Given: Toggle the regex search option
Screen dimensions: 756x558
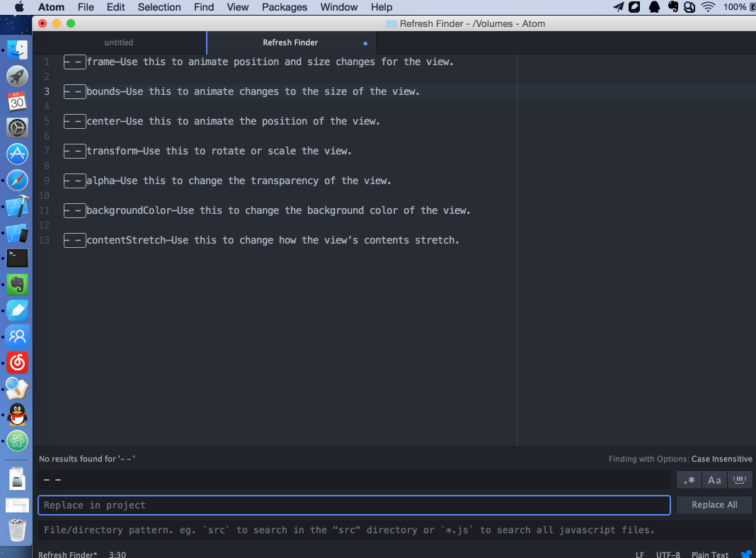Looking at the screenshot, I should click(689, 479).
